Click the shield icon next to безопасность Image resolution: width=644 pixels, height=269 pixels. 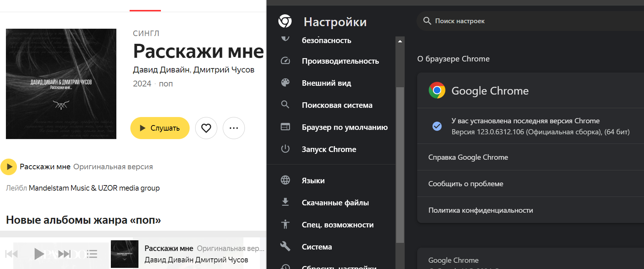click(x=285, y=38)
